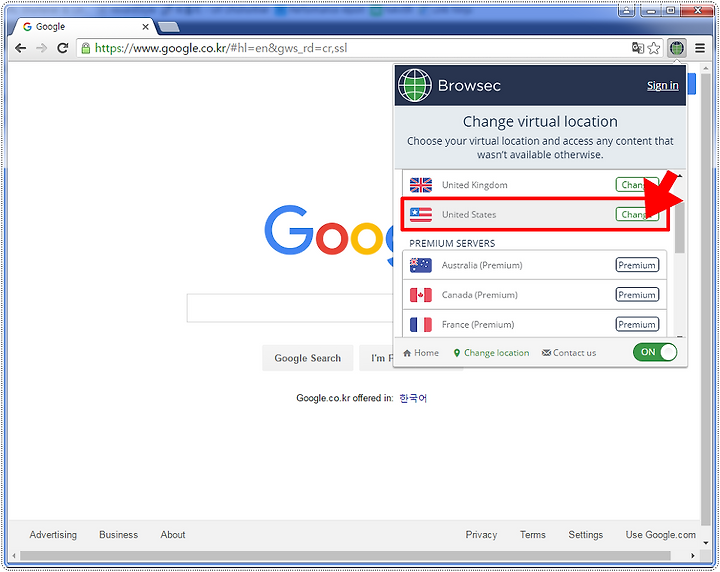Click the browser forward arrow
The height and width of the screenshot is (572, 720).
click(x=42, y=48)
